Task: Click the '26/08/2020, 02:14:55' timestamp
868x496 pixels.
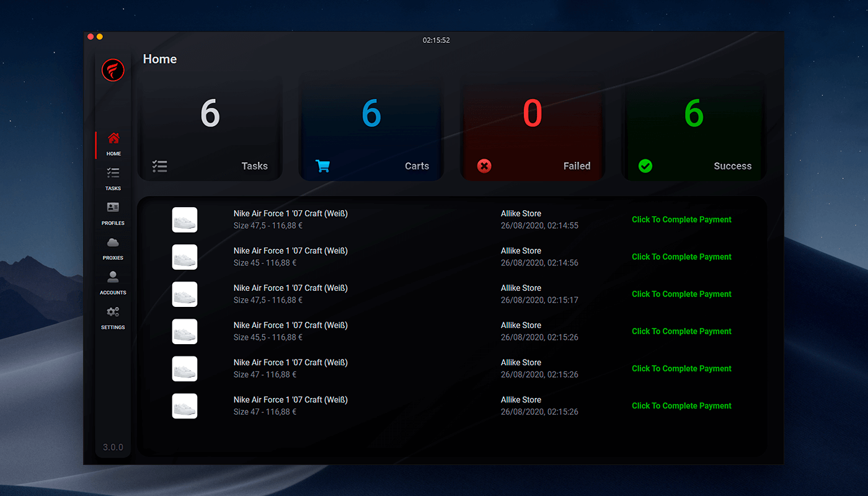Action: pyautogui.click(x=539, y=226)
